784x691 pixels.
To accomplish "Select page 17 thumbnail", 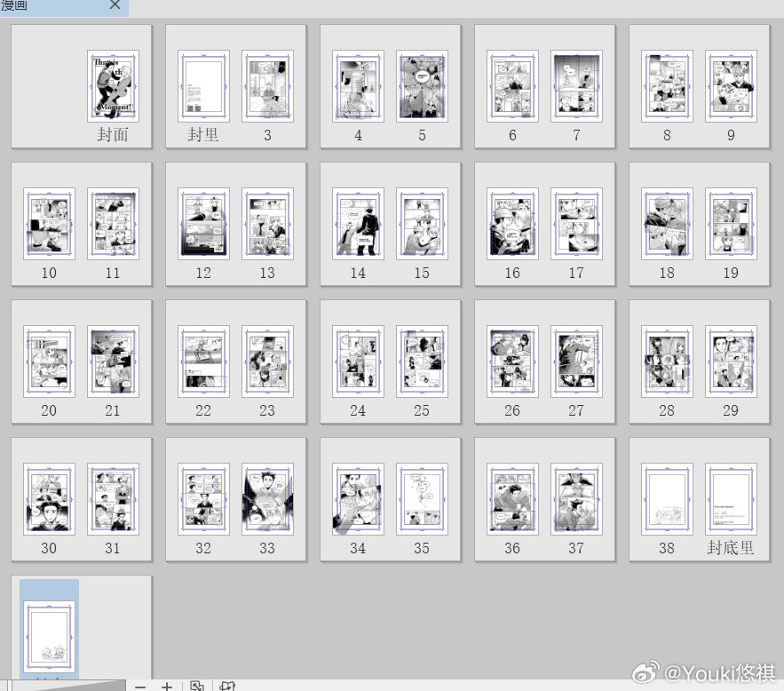I will tap(576, 224).
